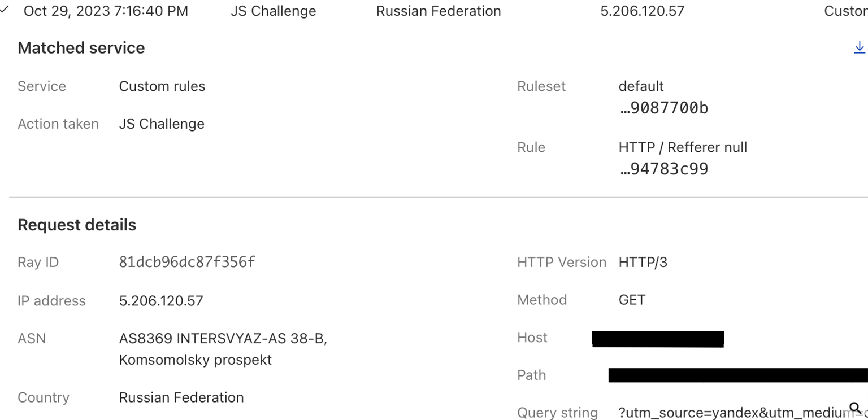Click the HTTP / Refferer null rule name
868x420 pixels.
pyautogui.click(x=683, y=147)
